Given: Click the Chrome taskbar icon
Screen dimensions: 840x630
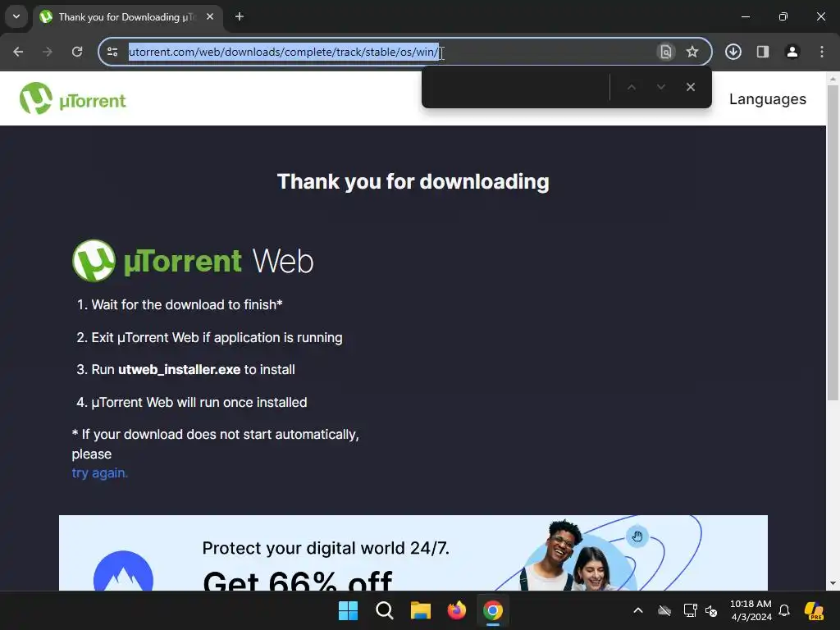Looking at the screenshot, I should (493, 610).
